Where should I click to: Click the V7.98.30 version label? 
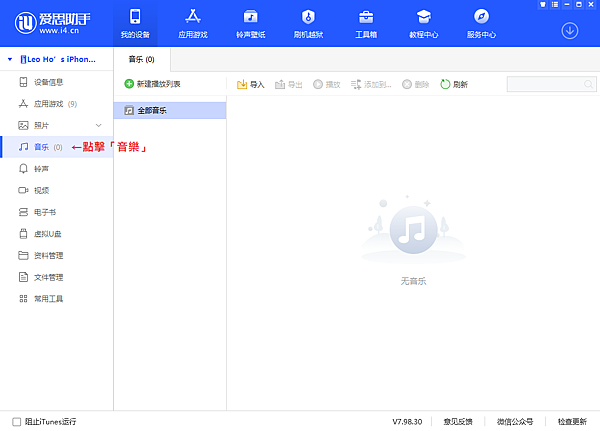(x=407, y=422)
